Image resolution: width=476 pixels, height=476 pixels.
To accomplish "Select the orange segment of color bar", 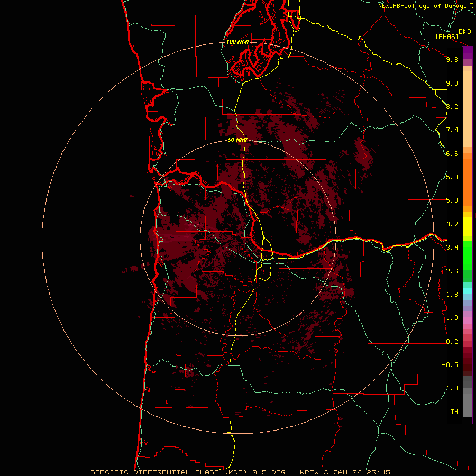I will (x=467, y=183).
